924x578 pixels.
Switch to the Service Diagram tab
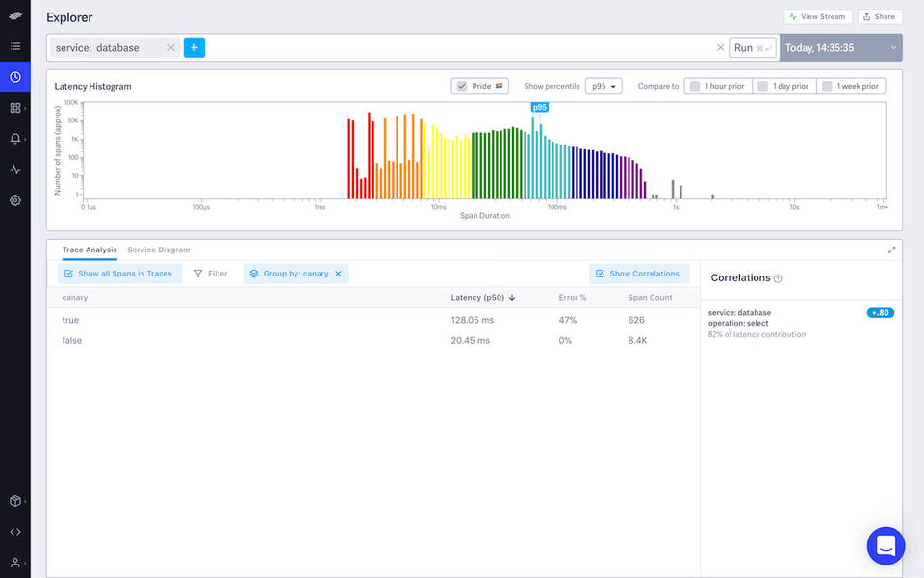(158, 250)
